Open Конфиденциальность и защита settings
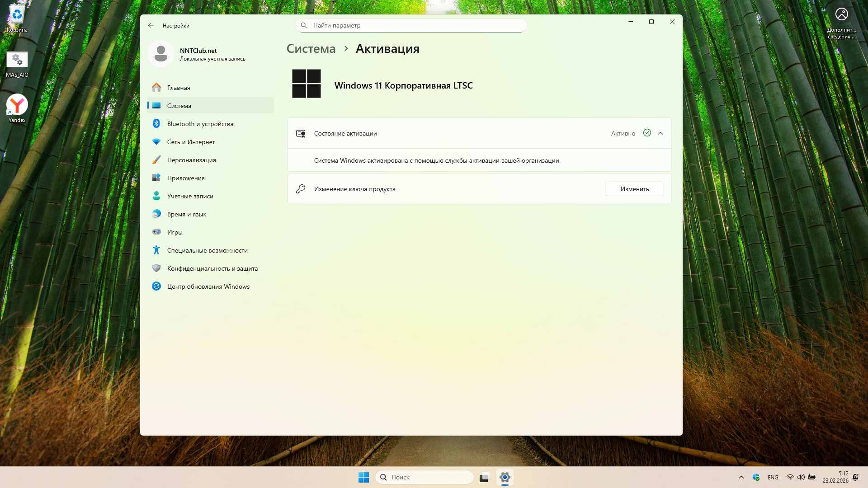Image resolution: width=868 pixels, height=488 pixels. click(212, 268)
